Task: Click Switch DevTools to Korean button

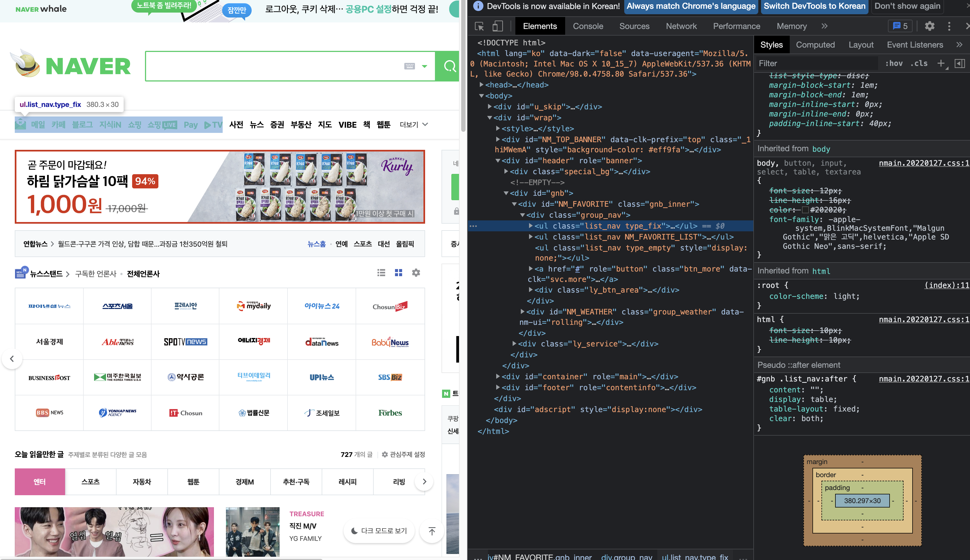Action: tap(814, 6)
